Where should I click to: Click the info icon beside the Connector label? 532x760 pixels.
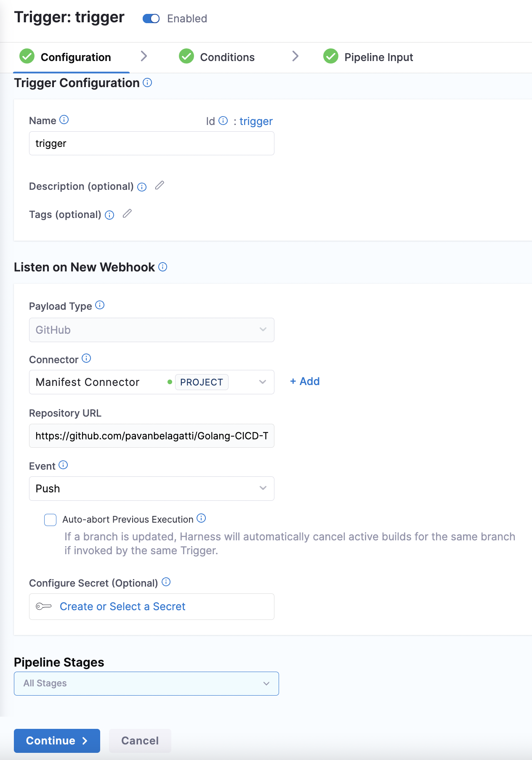tap(87, 359)
